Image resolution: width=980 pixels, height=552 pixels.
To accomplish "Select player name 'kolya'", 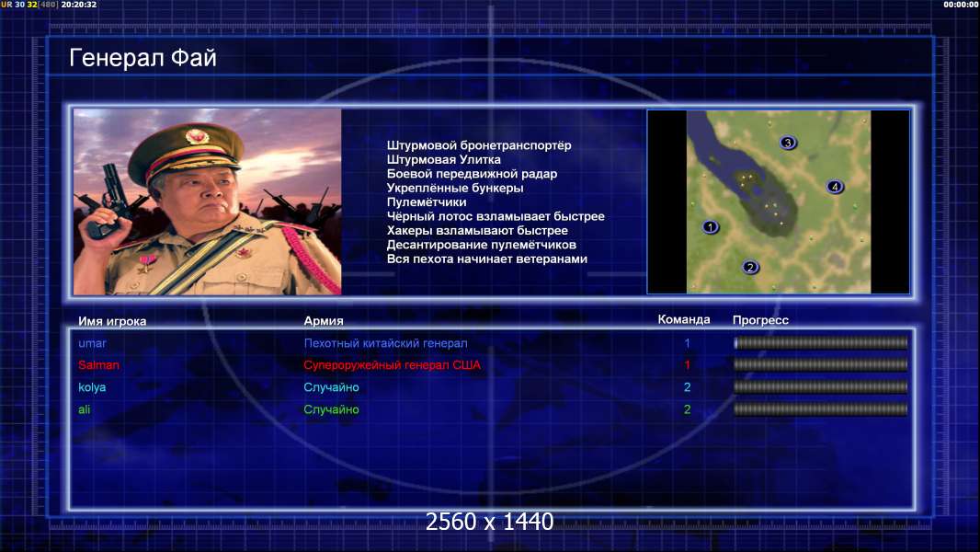I will pyautogui.click(x=92, y=387).
